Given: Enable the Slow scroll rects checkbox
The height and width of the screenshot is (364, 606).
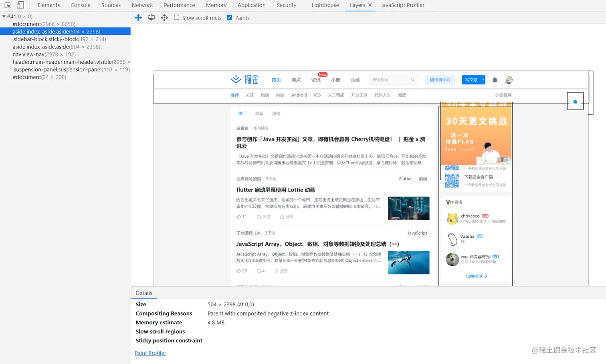Looking at the screenshot, I should pyautogui.click(x=176, y=18).
